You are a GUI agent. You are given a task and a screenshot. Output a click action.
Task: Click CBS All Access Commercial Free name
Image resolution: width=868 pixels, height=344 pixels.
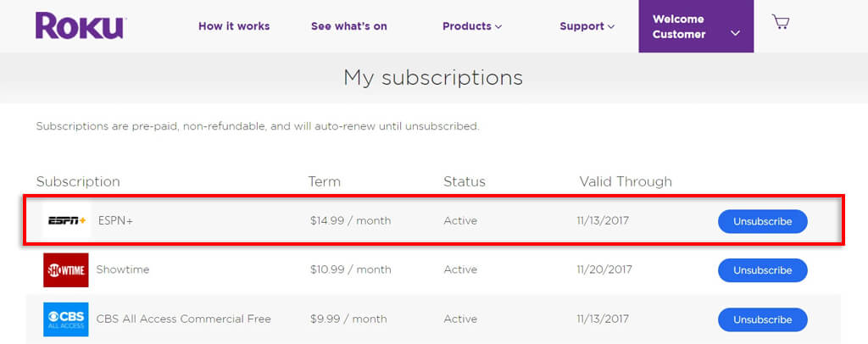[x=183, y=319]
